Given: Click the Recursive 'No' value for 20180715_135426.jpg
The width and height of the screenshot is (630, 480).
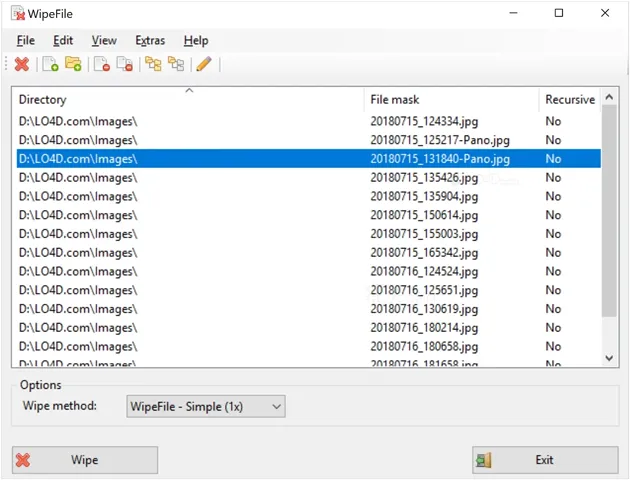Looking at the screenshot, I should (x=553, y=178).
